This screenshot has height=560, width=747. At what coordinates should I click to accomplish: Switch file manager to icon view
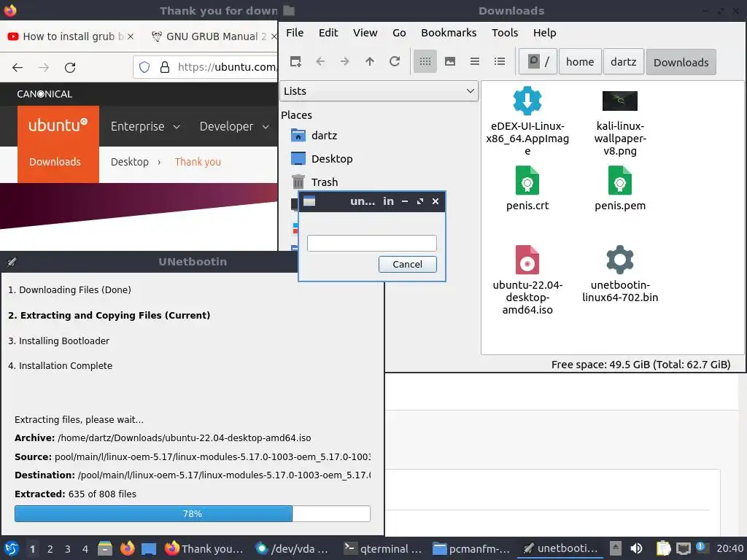click(x=425, y=61)
